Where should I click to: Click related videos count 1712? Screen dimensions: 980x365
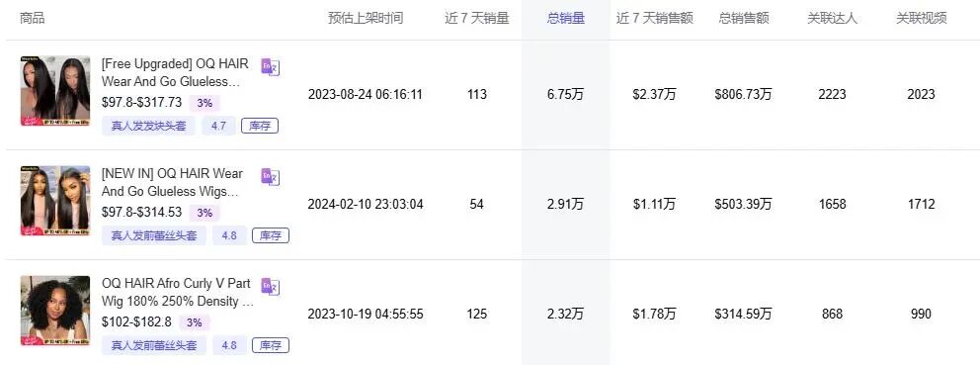(922, 204)
